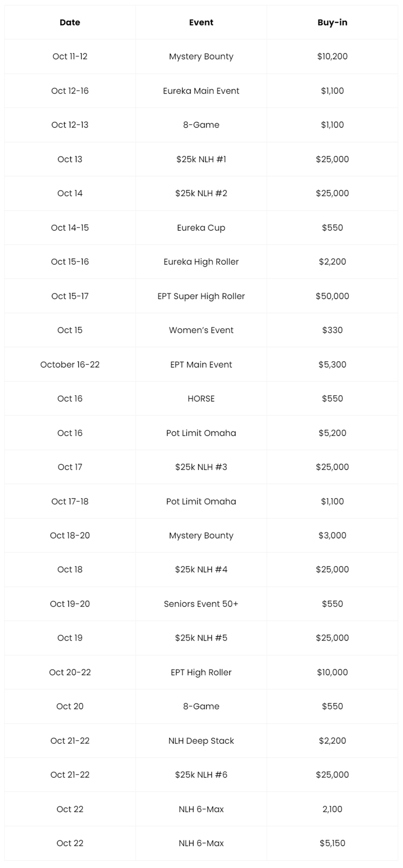Click the October 16-22 date cell

click(x=70, y=364)
